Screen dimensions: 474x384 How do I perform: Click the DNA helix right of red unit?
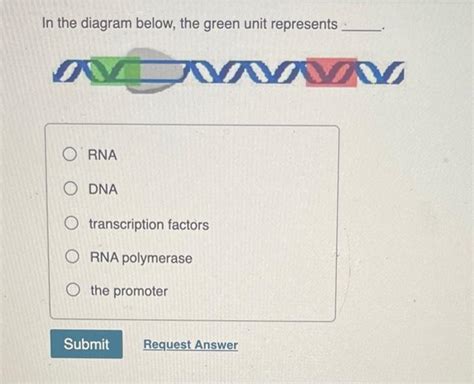tap(381, 72)
